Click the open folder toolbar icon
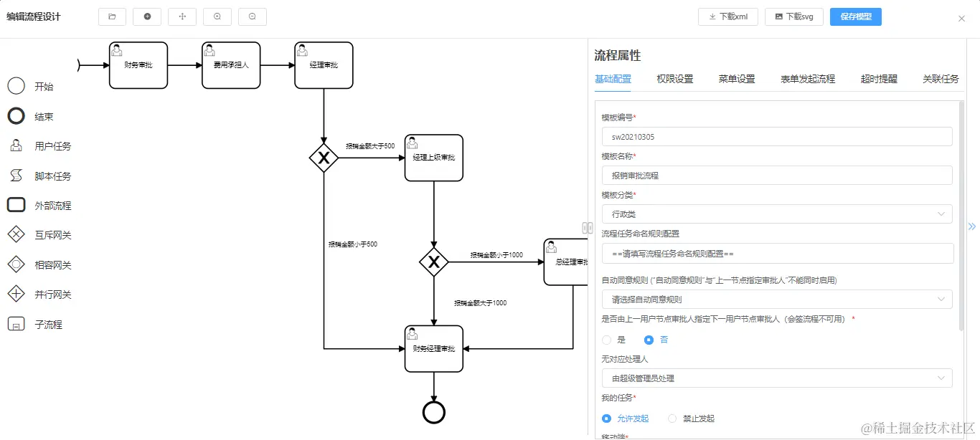980x440 pixels. pos(112,16)
